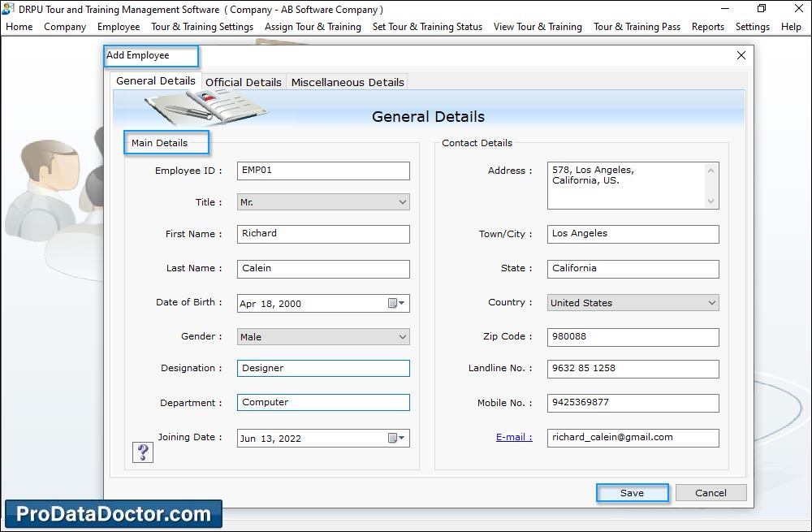
Task: Click the E-mail address field
Action: point(633,438)
